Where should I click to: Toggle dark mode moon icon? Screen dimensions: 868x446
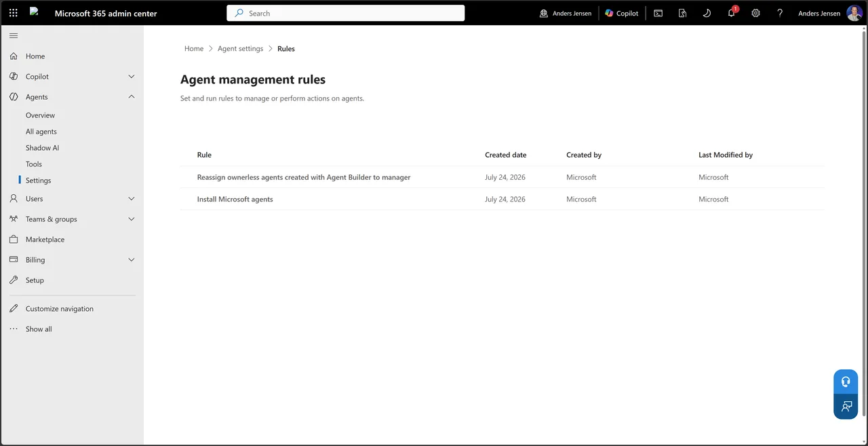tap(707, 13)
